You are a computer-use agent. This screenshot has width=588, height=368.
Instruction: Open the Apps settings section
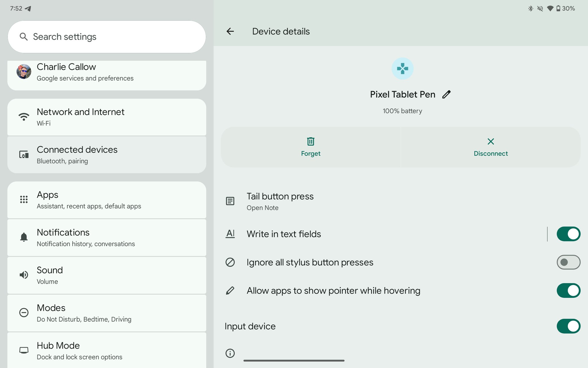(x=107, y=200)
